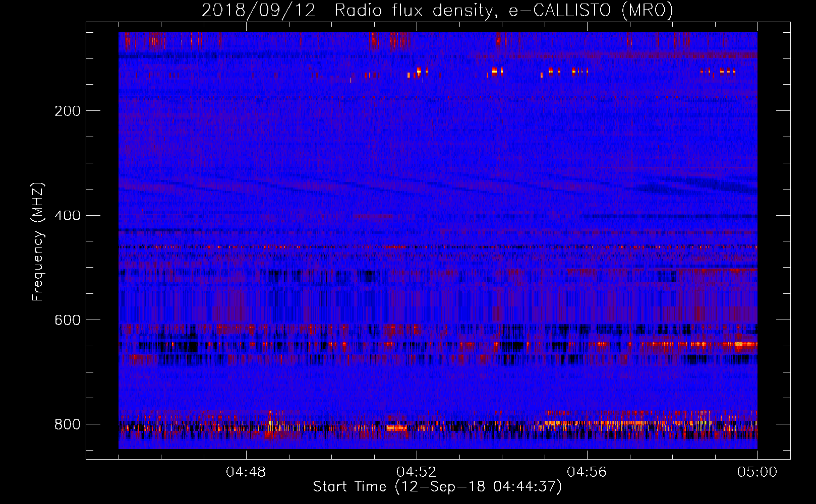The height and width of the screenshot is (504, 816).
Task: Click the 200 frequency tick label
Action: pyautogui.click(x=68, y=111)
